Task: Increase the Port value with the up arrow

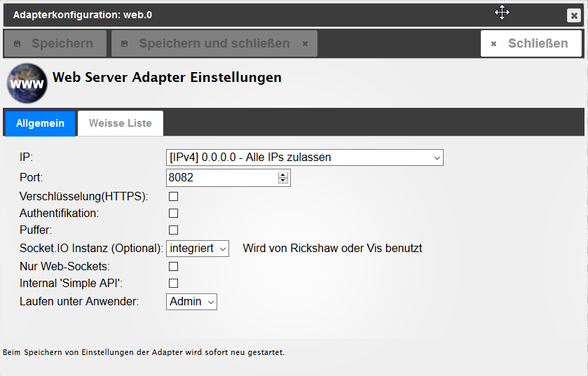Action: 283,174
